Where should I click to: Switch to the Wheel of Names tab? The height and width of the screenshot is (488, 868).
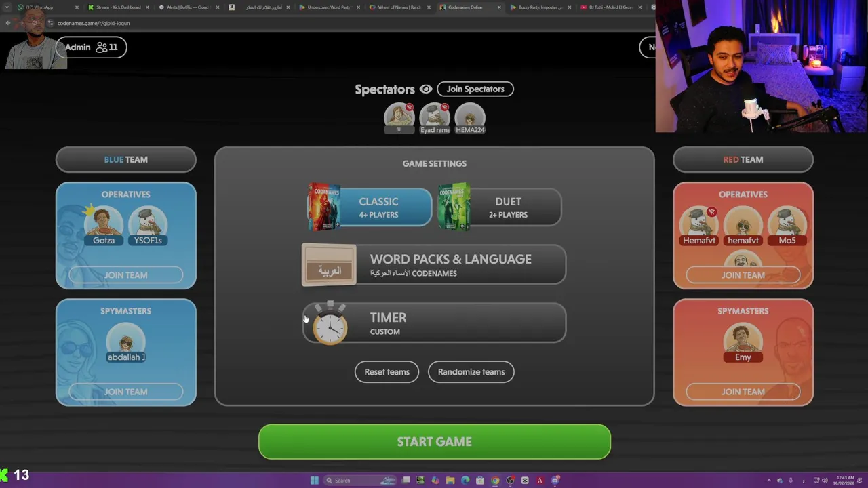click(401, 7)
